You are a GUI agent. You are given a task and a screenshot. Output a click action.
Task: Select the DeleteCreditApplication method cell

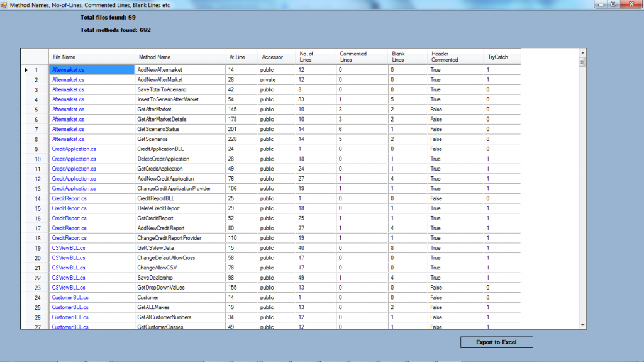[x=180, y=159]
